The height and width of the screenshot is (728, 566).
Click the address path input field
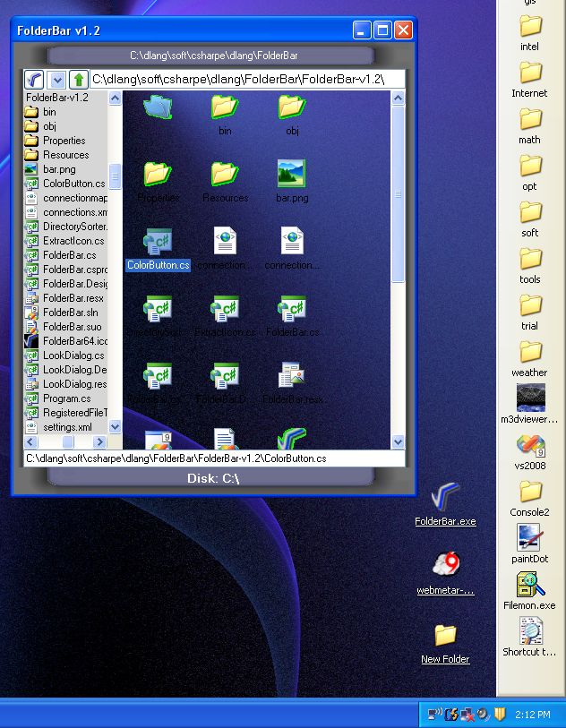point(247,80)
